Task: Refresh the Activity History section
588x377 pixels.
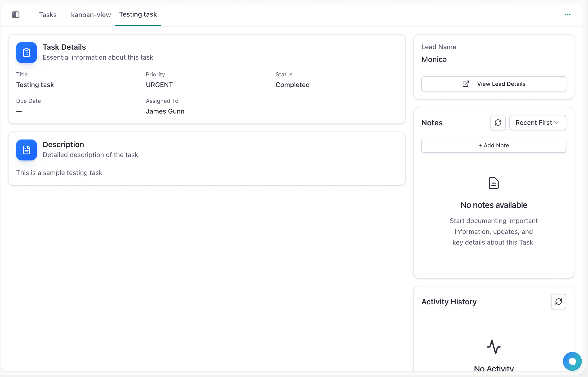Action: coord(558,301)
